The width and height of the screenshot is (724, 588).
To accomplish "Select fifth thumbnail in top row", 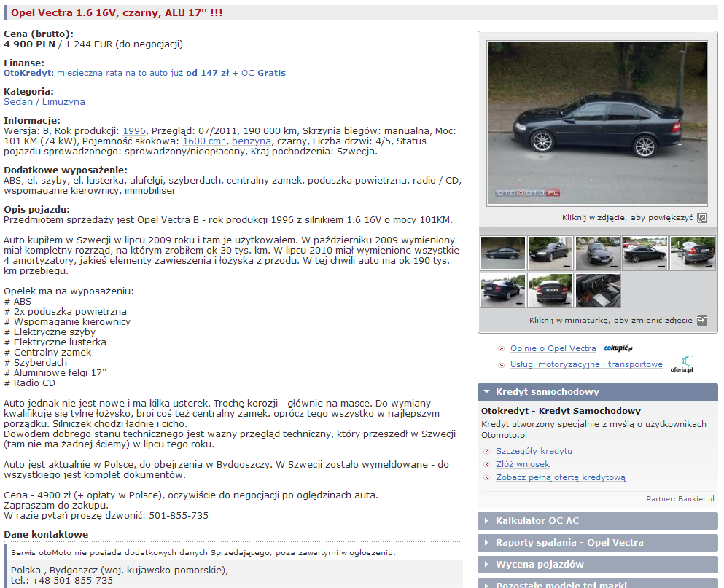I will coord(693,253).
